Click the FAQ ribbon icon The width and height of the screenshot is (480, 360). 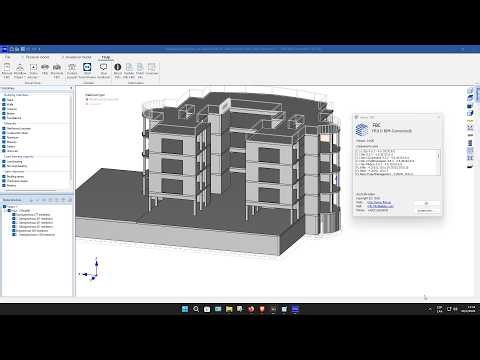click(45, 69)
